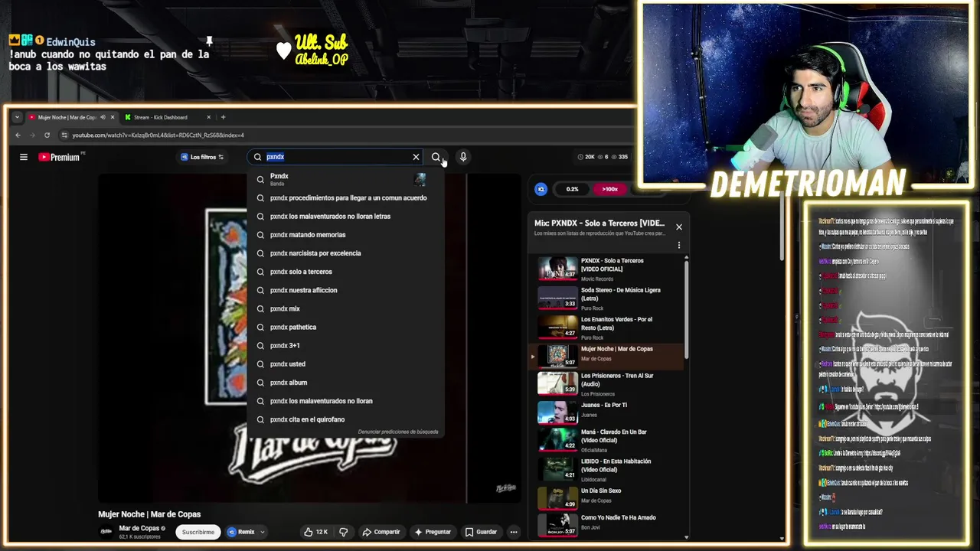This screenshot has width=980, height=551.
Task: Play Los Prisioneros - Tren Al Sur
Action: (609, 384)
